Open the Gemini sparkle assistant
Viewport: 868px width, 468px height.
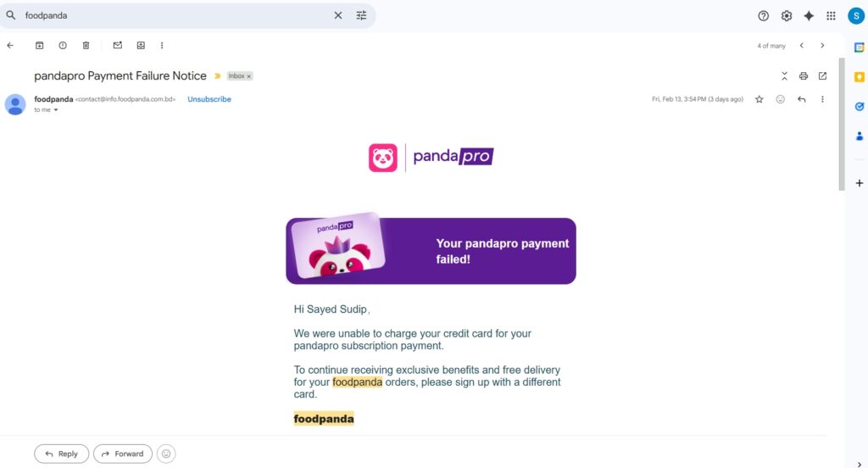coord(809,15)
